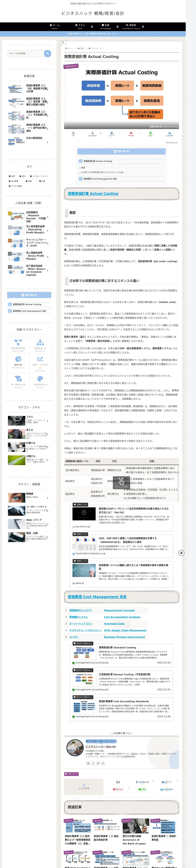Open the author name ビジネスハッカー(Biz-H)
The width and height of the screenshot is (196, 868).
point(100,747)
